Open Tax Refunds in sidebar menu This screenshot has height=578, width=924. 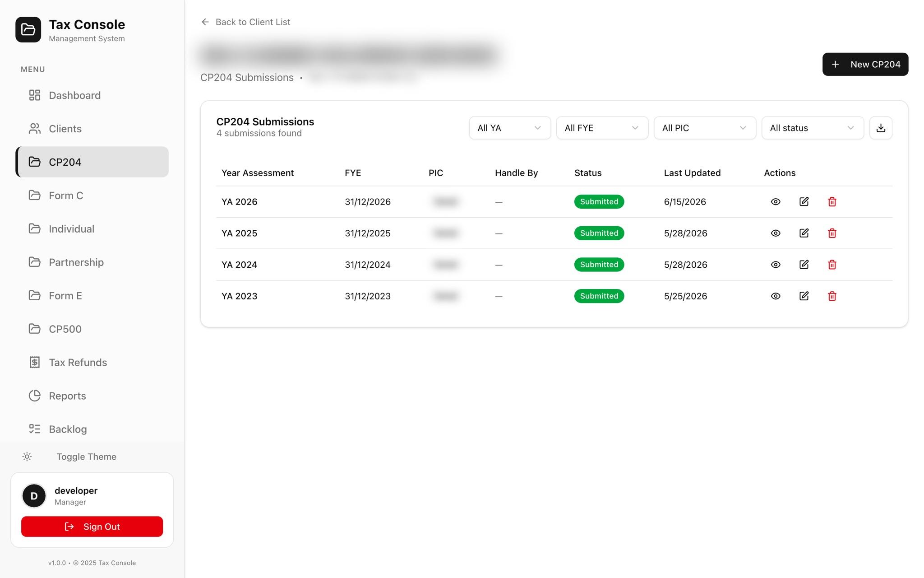tap(92, 363)
